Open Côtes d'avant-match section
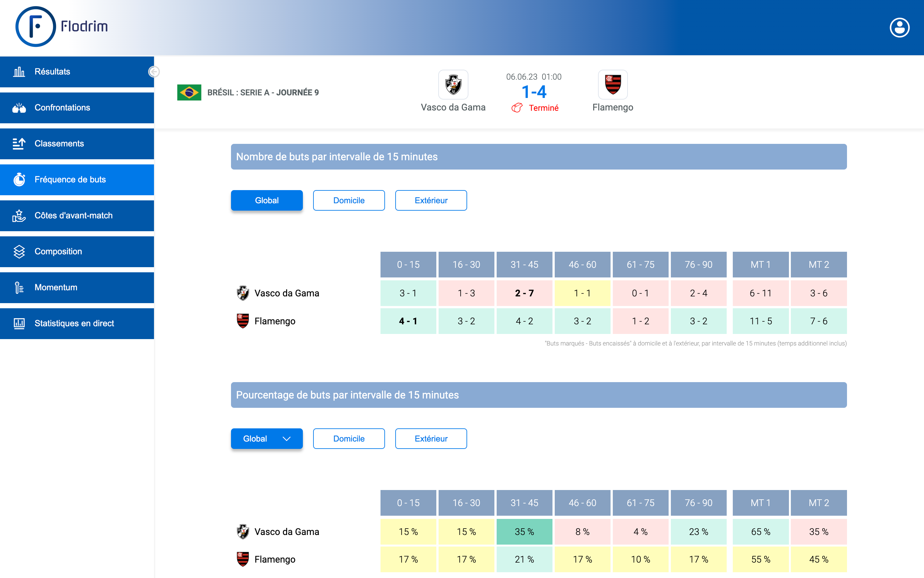 pos(77,215)
